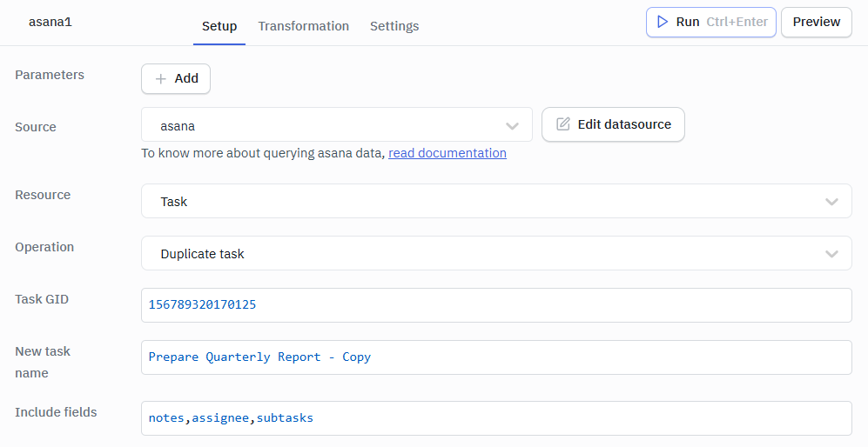Viewport: 868px width, 447px height.
Task: Expand the Resource dropdown arrow
Action: click(831, 202)
